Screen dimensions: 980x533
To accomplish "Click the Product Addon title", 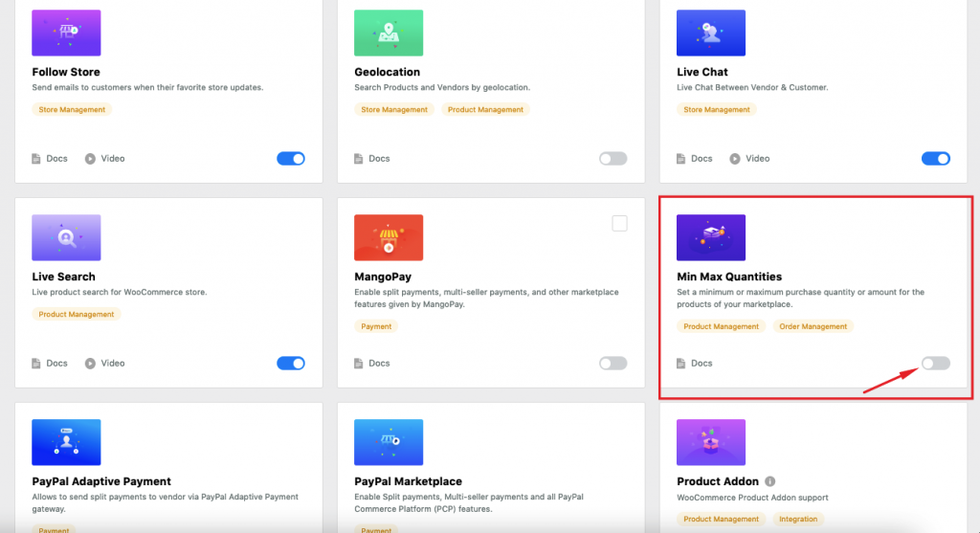I will (718, 481).
